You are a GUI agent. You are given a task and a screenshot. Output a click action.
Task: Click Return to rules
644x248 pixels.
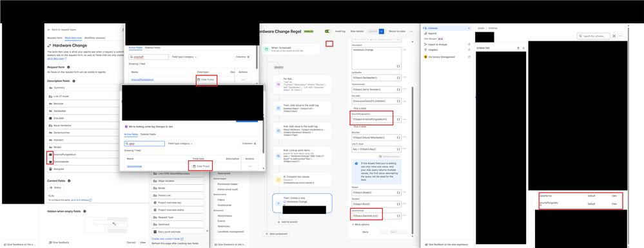(397, 31)
